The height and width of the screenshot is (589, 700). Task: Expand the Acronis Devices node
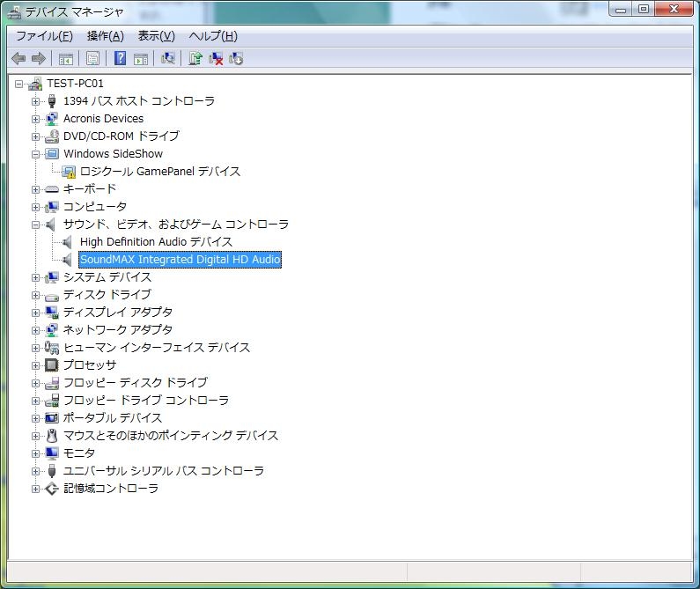[35, 119]
